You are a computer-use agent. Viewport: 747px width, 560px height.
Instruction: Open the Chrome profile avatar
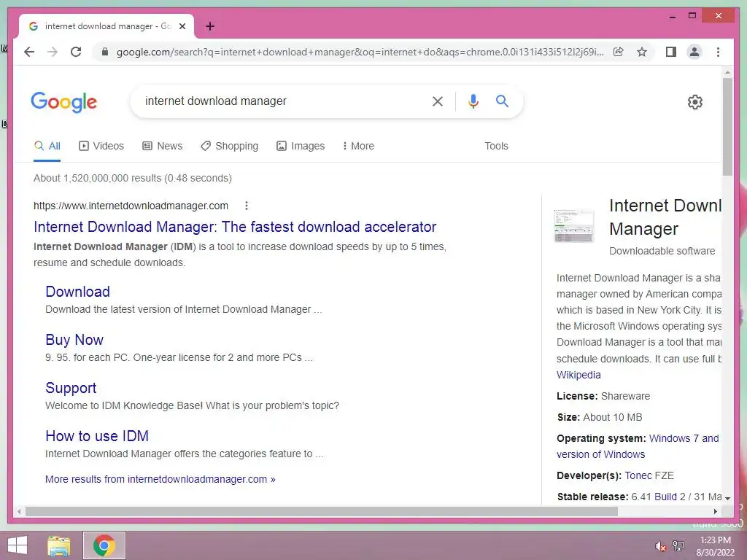pos(694,52)
